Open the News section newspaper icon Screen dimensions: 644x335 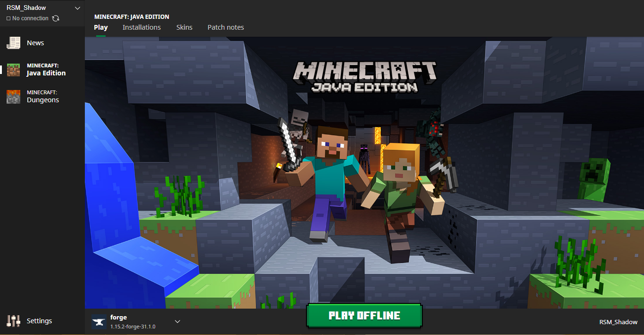tap(13, 43)
